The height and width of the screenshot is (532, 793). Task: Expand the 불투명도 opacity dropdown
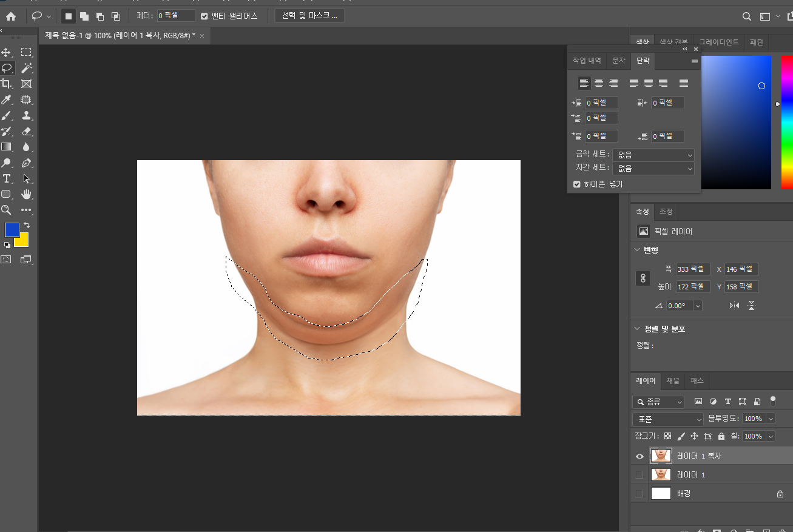(771, 419)
